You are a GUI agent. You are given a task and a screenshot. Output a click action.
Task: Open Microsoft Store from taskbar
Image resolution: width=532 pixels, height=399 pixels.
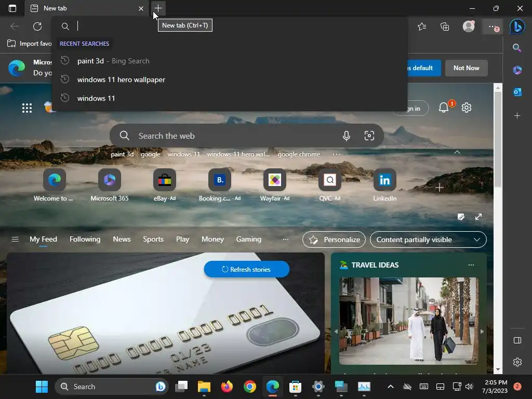pyautogui.click(x=295, y=387)
